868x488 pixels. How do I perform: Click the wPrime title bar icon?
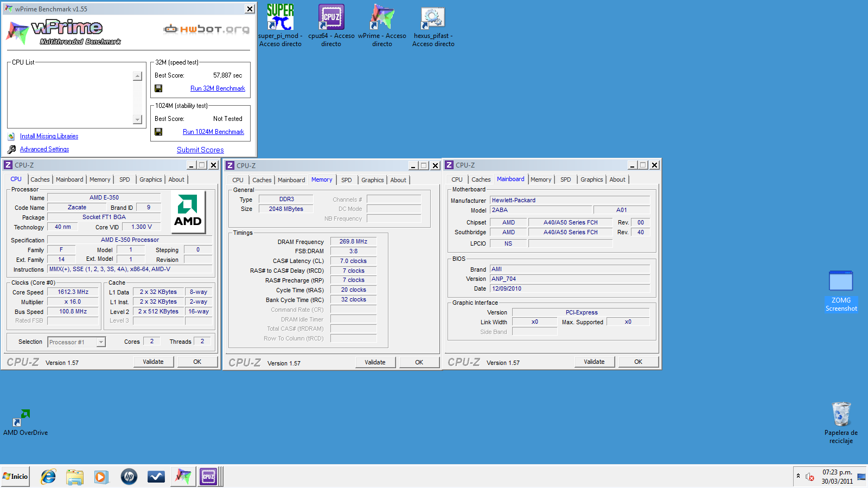pyautogui.click(x=9, y=9)
